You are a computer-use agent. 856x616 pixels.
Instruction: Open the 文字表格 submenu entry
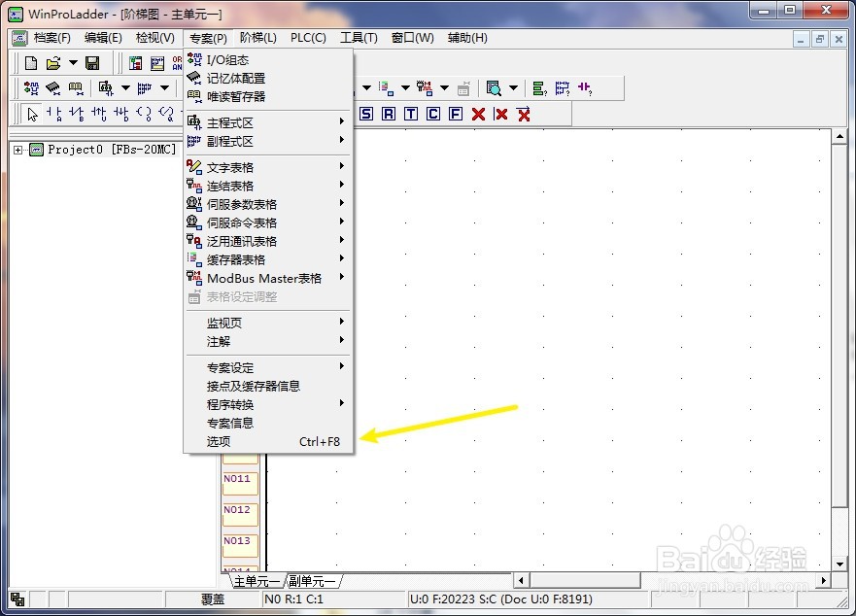[x=268, y=167]
